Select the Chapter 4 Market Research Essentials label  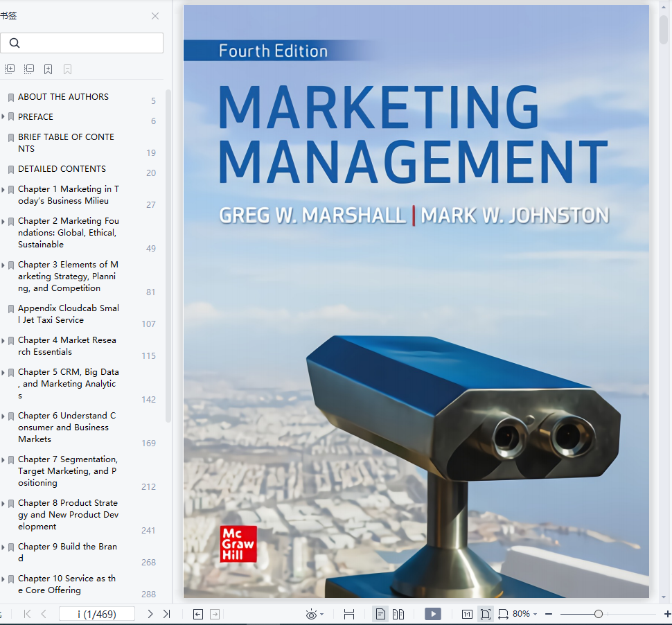[x=67, y=346]
